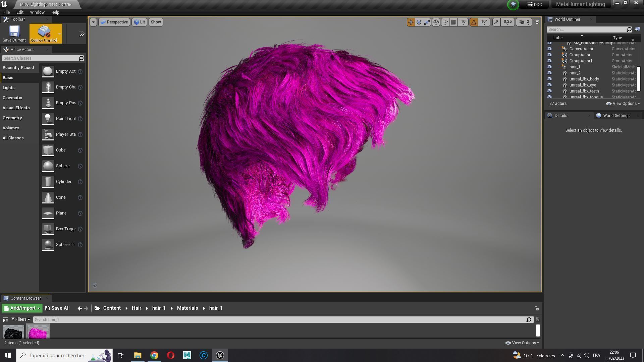Click the surface snapping icon

[445, 22]
